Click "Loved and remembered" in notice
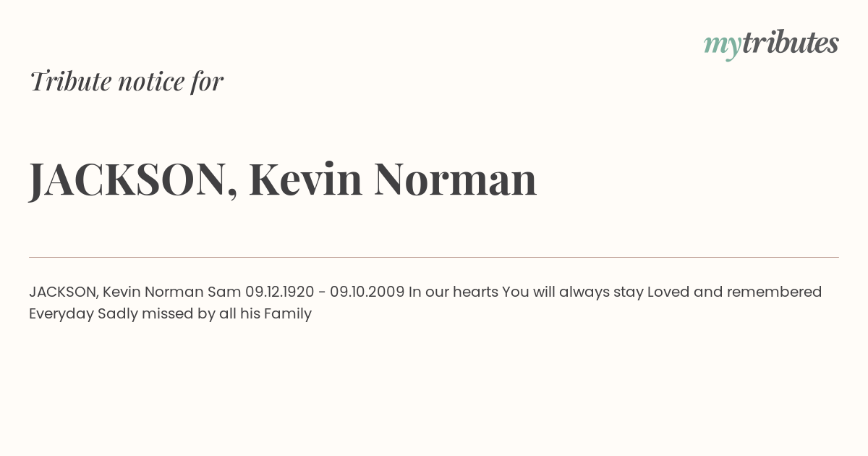The width and height of the screenshot is (868, 456). click(734, 292)
